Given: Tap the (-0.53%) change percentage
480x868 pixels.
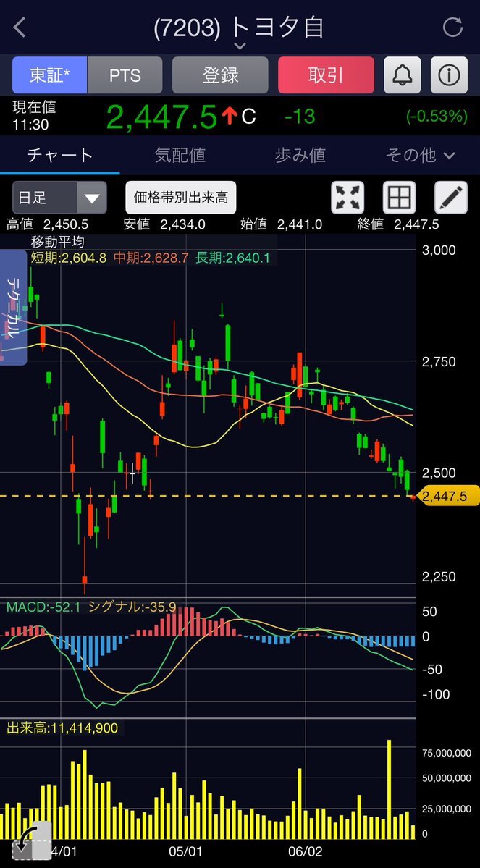Looking at the screenshot, I should click(x=437, y=117).
